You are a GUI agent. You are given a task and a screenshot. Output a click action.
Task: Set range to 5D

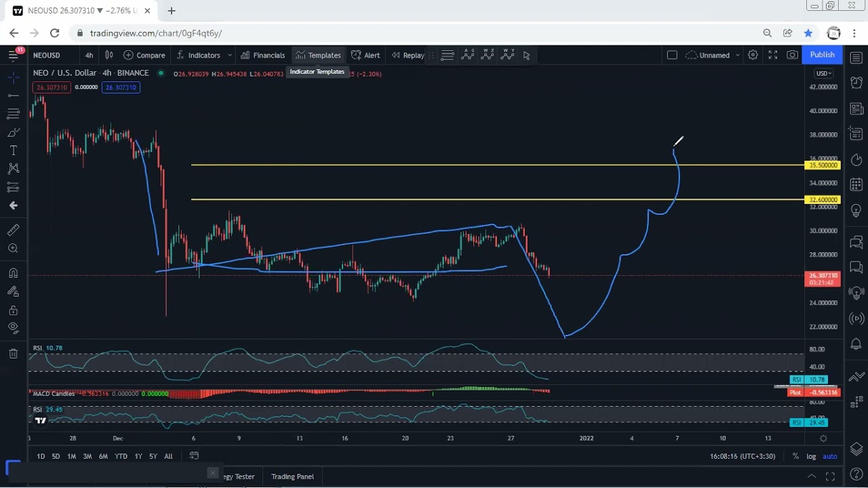[x=56, y=456]
